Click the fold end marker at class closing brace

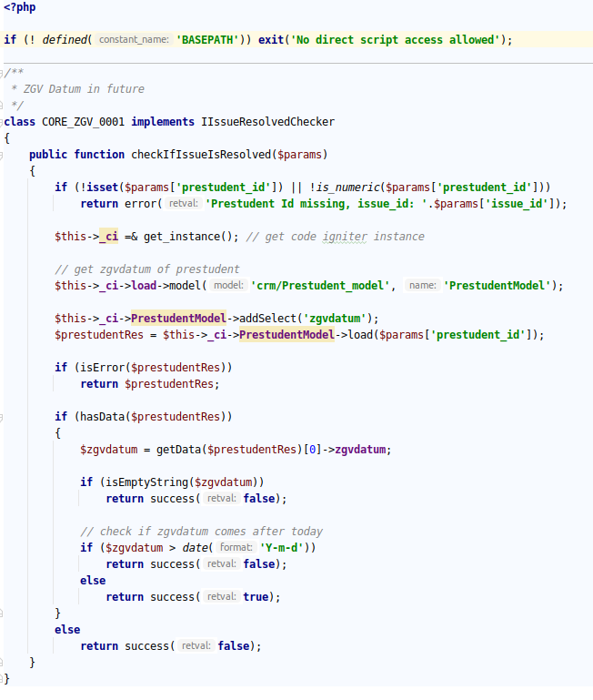tap(4, 679)
